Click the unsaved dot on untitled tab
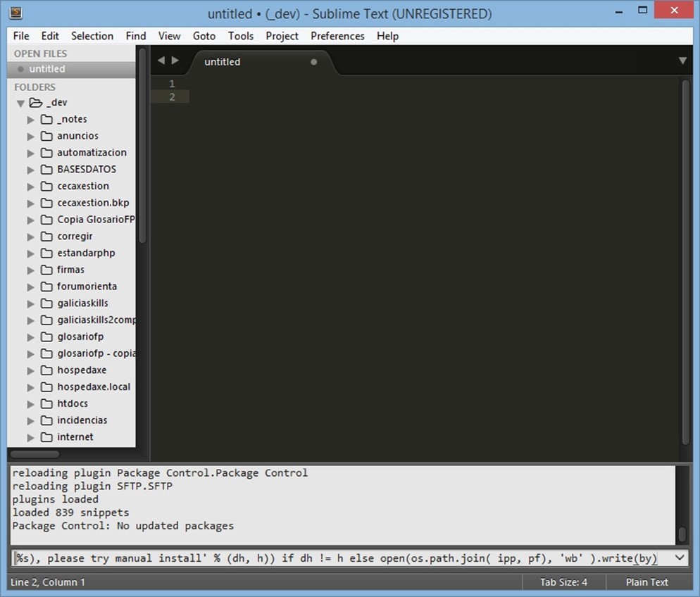700x597 pixels. pyautogui.click(x=314, y=62)
